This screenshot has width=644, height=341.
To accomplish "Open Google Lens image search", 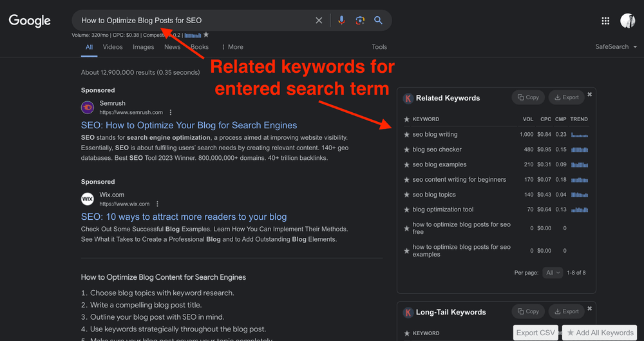I will (360, 20).
